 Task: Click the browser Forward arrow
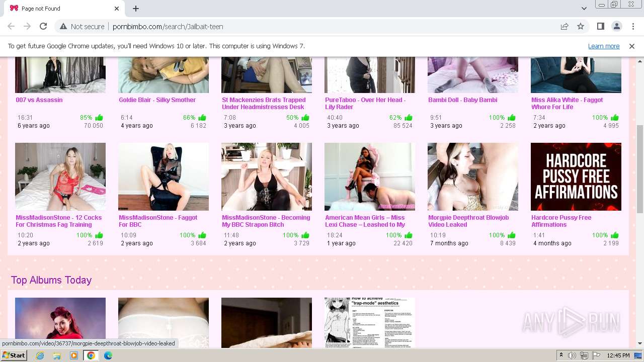(x=27, y=26)
